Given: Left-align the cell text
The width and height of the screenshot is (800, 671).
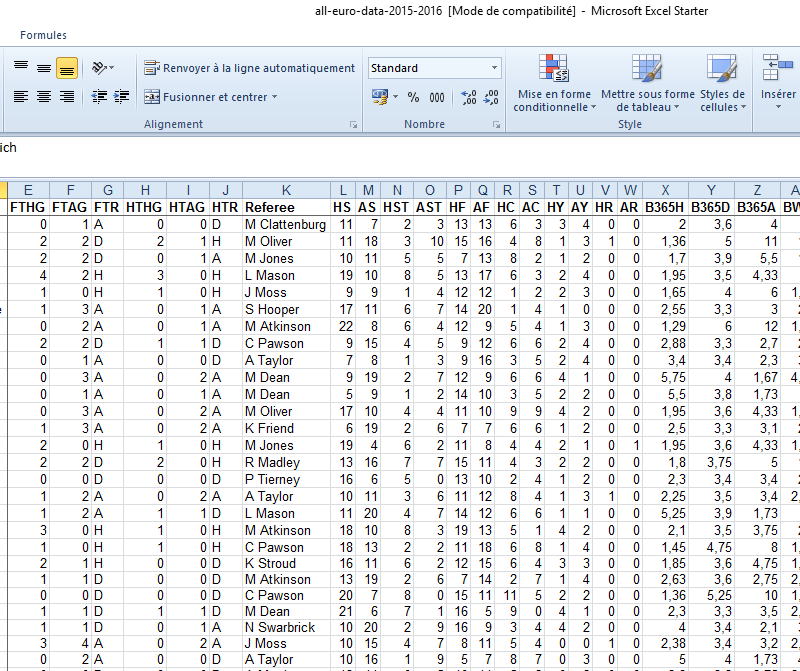Looking at the screenshot, I should pyautogui.click(x=21, y=97).
